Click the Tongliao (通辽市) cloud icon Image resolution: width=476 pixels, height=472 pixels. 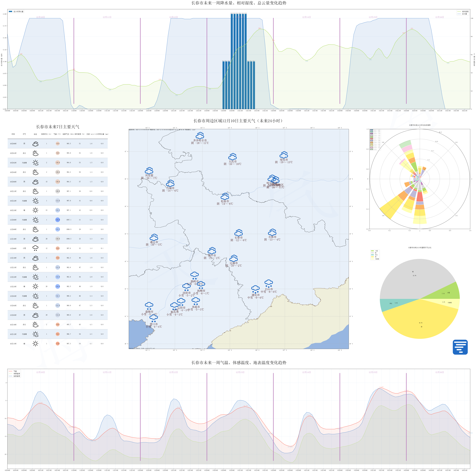tap(154, 237)
